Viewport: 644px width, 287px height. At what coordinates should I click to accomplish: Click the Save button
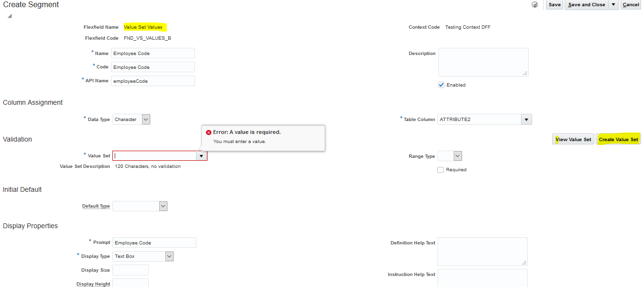554,4
